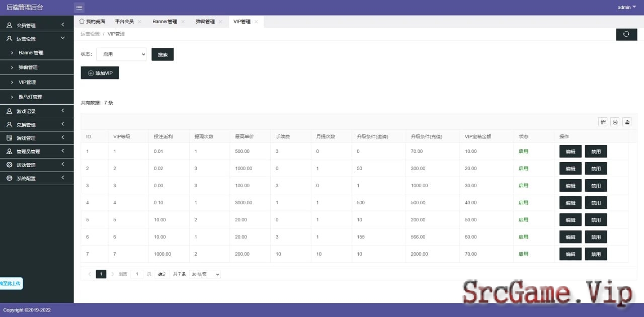
Task: Click 禁用 for VIP level 6
Action: pos(596,237)
